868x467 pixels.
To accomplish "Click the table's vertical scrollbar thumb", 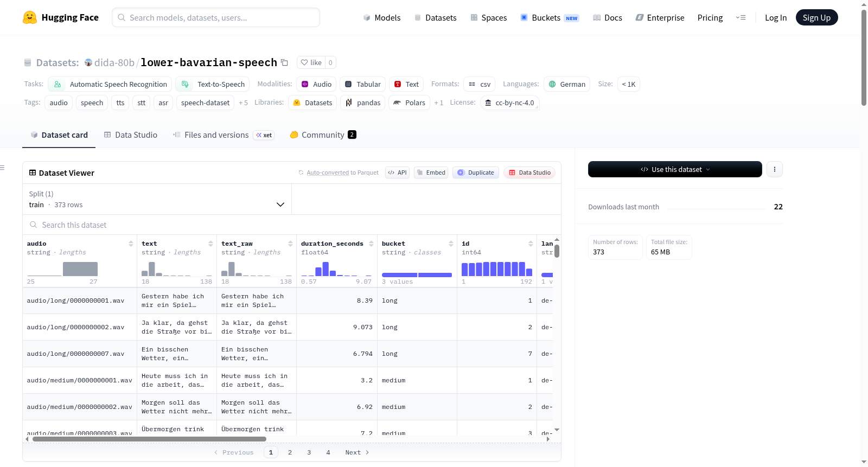I will tap(557, 251).
